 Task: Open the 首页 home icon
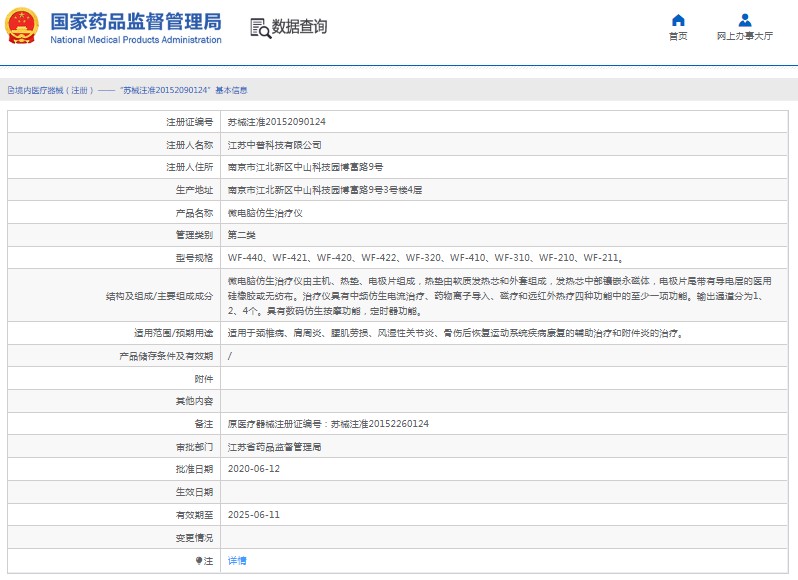[x=678, y=20]
